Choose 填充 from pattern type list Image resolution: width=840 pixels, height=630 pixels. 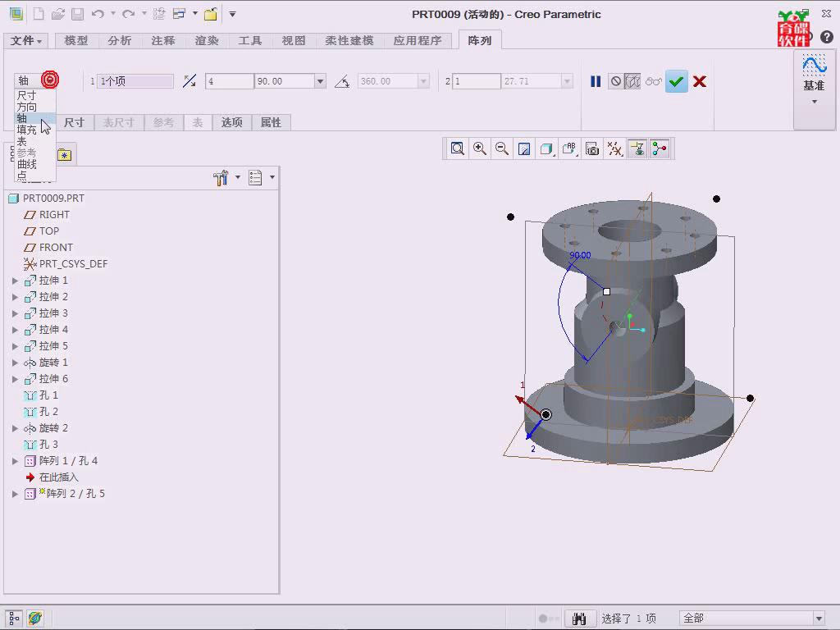click(x=27, y=130)
